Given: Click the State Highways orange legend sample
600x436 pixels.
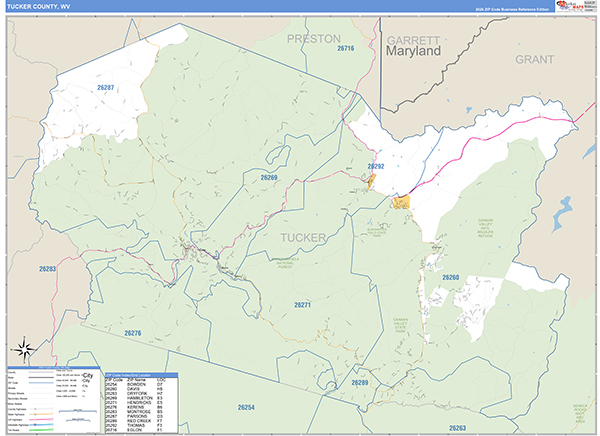Looking at the screenshot, I should 41,414.
